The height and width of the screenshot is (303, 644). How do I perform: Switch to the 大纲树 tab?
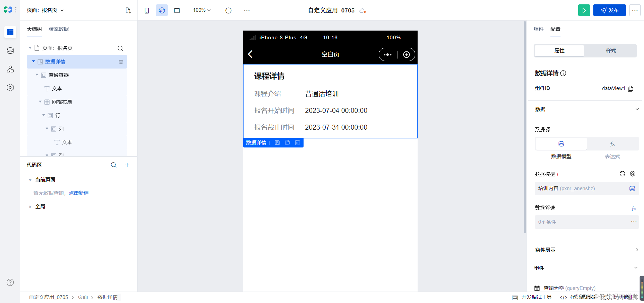point(34,29)
